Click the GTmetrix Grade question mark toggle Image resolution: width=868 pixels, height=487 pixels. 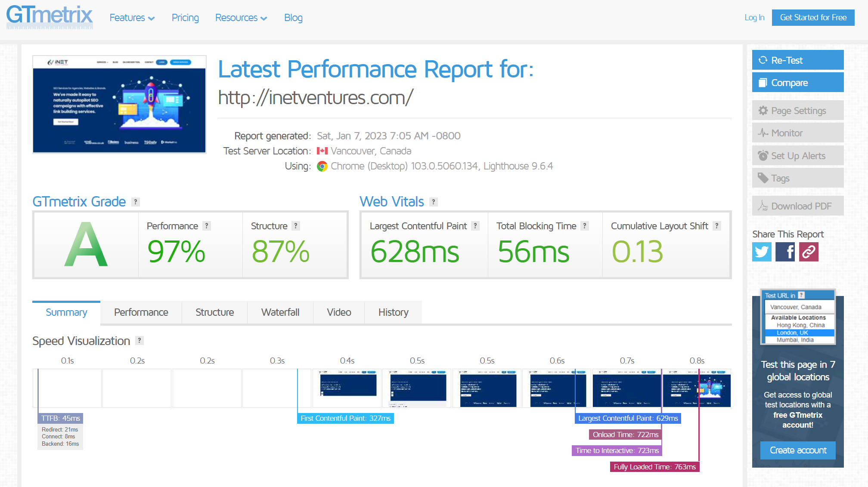[x=134, y=202]
